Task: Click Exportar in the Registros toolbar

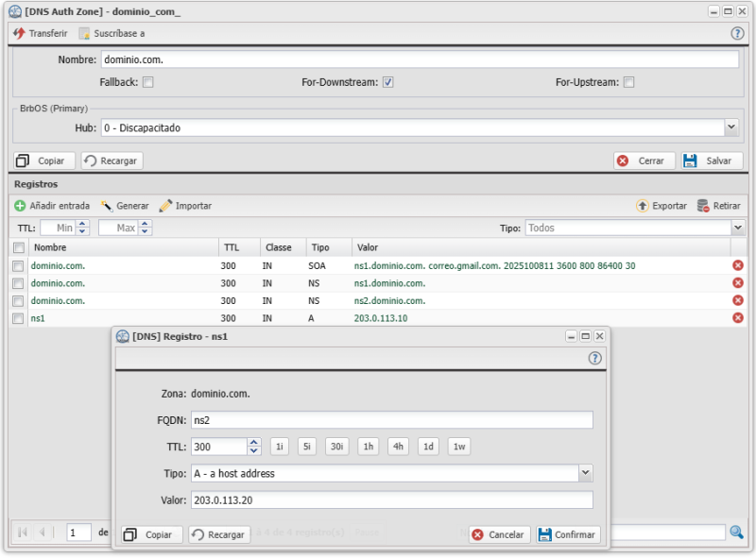Action: 661,206
